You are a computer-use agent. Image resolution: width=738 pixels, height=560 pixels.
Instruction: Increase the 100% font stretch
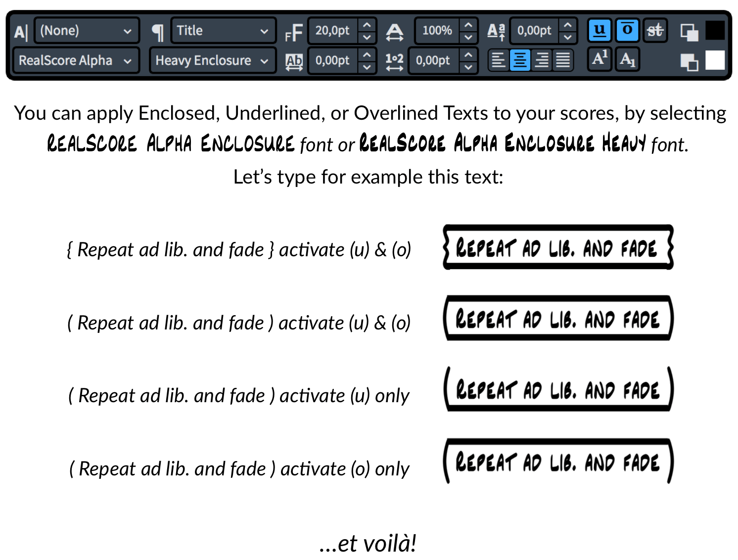pyautogui.click(x=468, y=24)
